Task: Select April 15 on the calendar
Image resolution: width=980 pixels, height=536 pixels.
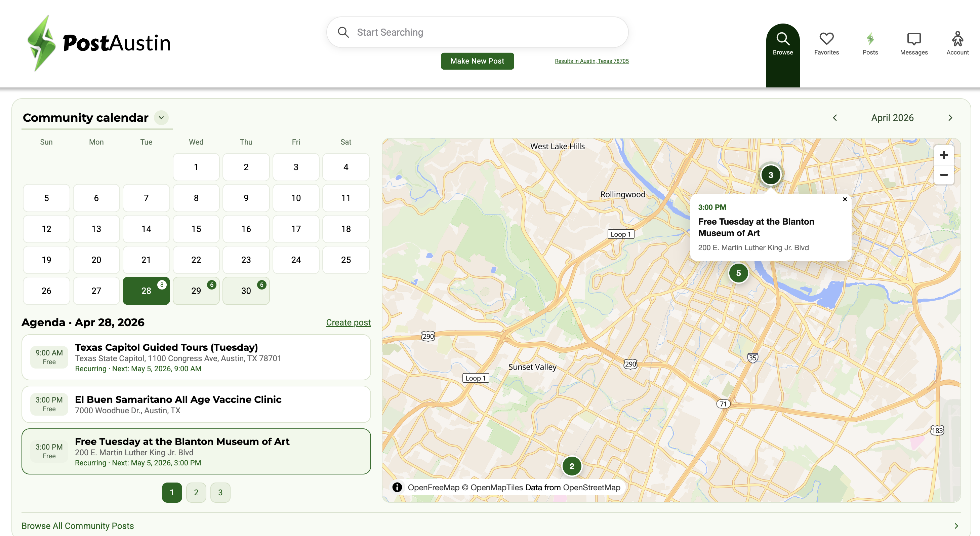Action: pos(196,229)
